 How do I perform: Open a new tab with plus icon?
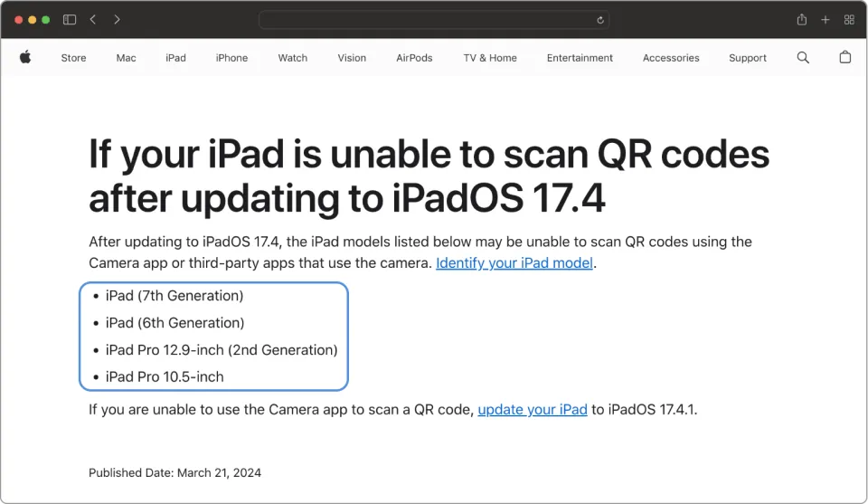825,19
